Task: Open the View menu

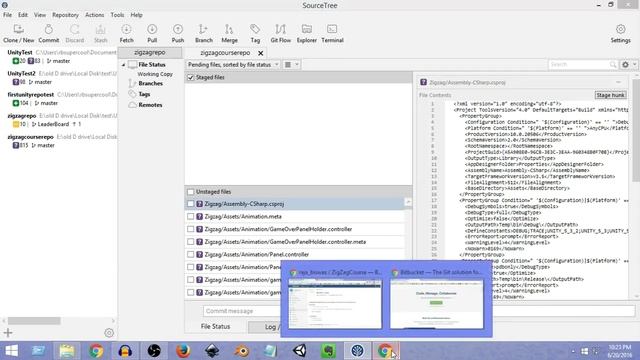Action: [x=40, y=15]
